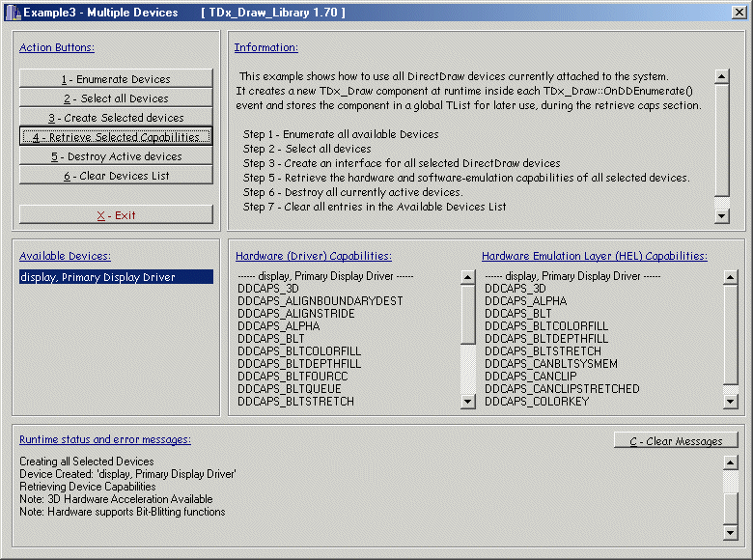
Task: Select 'display, Primary Display Driver' in Available Devices
Action: tap(116, 277)
